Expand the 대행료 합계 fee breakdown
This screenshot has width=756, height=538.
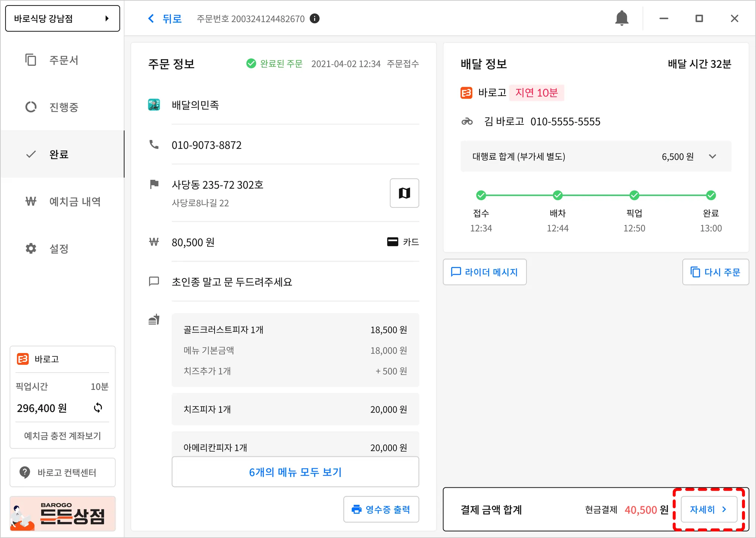712,157
